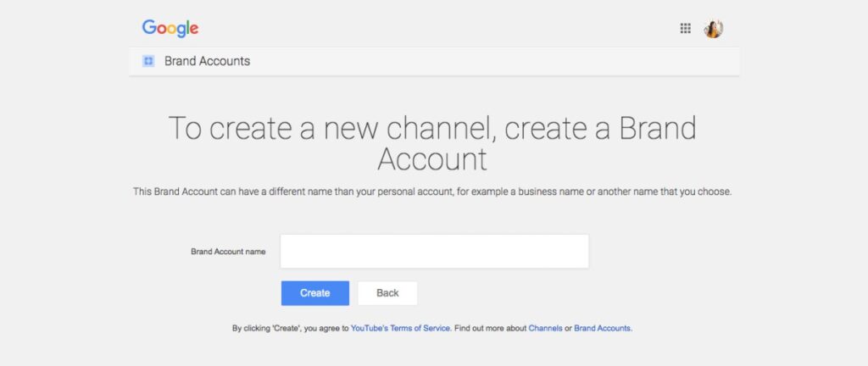This screenshot has height=366, width=868.
Task: Open the Channels help link
Action: coord(545,328)
